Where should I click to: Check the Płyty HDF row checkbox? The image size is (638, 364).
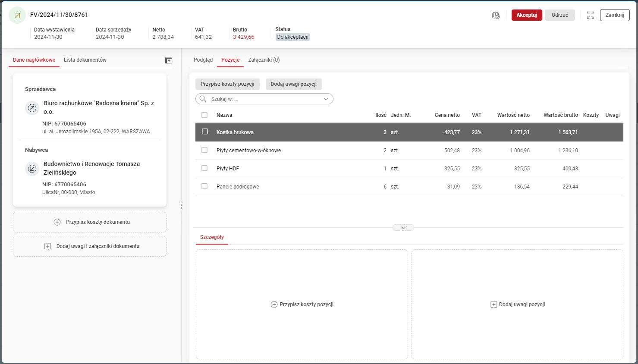(204, 168)
